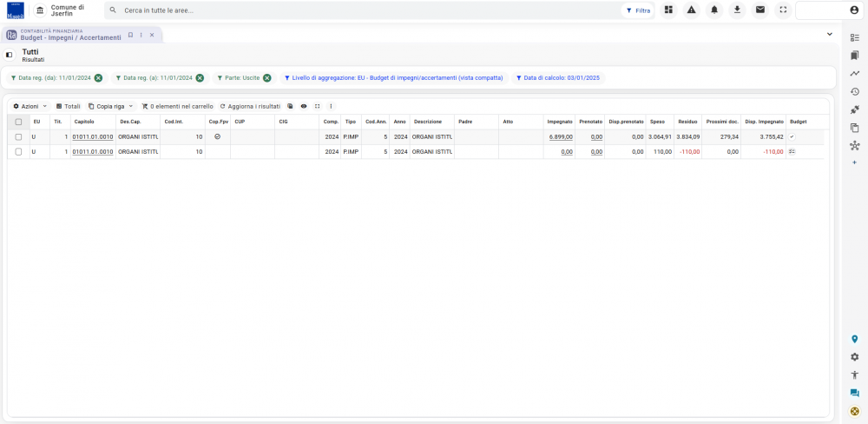The width and height of the screenshot is (868, 424).
Task: Open the settings gear in right sidebar
Action: (854, 357)
